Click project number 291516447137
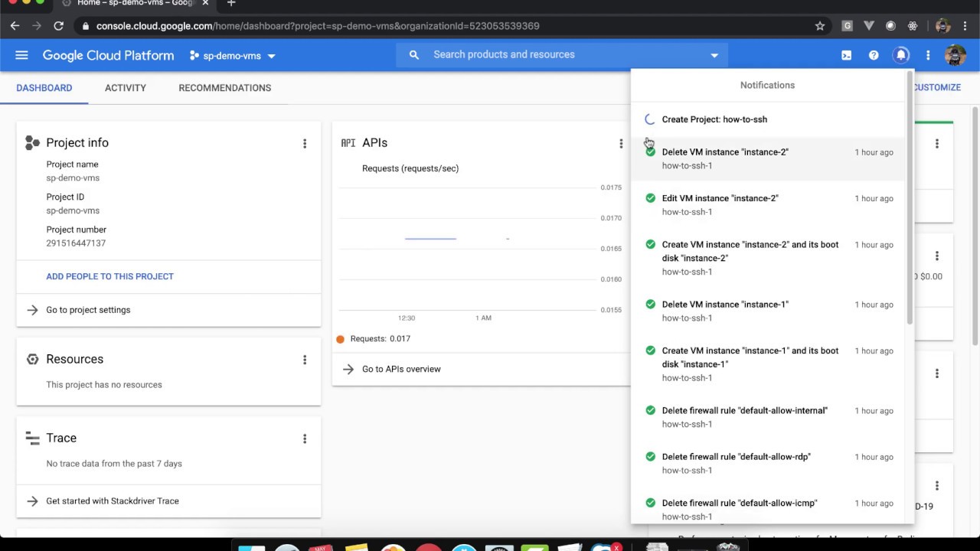Screen dimensions: 980x551 click(76, 243)
